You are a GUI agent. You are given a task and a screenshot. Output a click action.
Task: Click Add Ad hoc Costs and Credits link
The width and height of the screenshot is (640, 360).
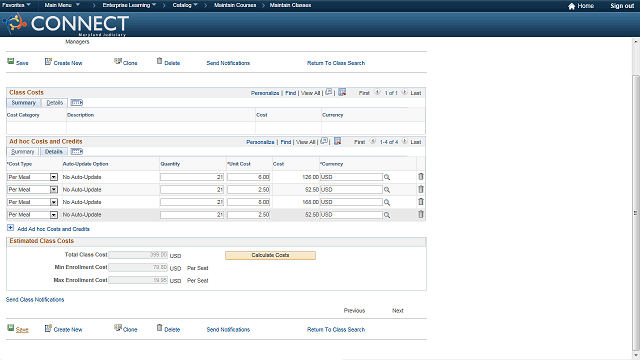[53, 229]
